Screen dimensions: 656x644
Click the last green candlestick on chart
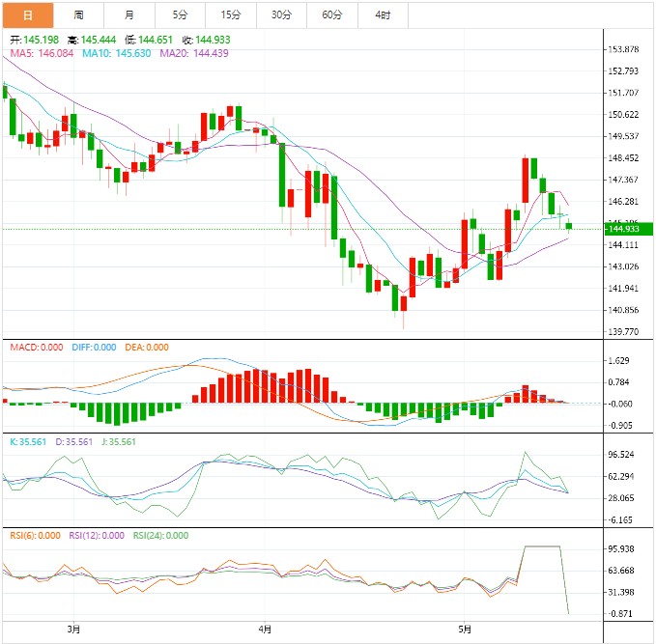pos(568,226)
